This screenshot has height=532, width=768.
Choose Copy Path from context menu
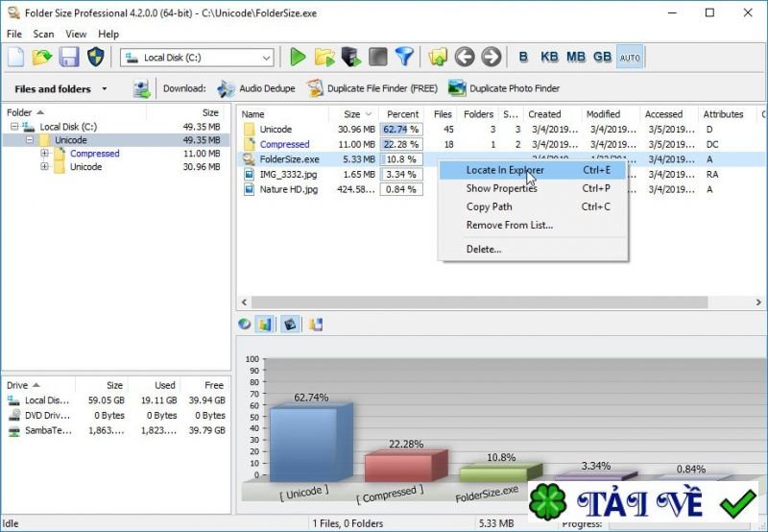(533, 206)
